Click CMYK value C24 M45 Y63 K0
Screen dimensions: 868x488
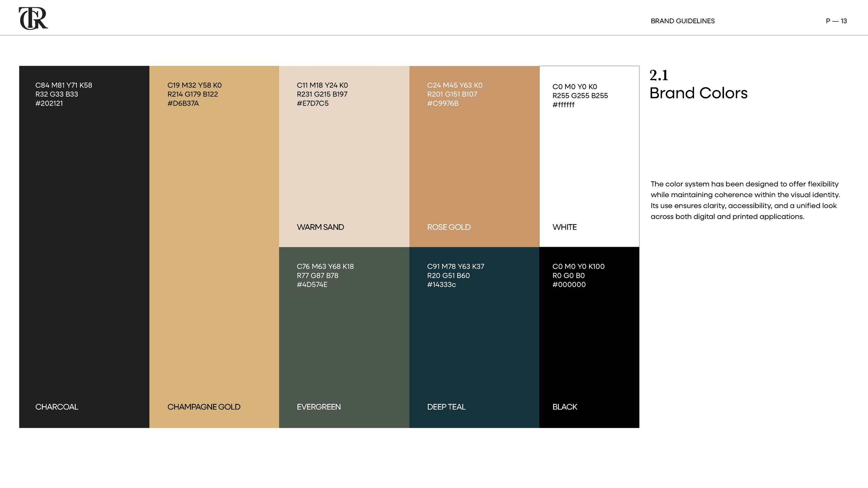pyautogui.click(x=455, y=85)
